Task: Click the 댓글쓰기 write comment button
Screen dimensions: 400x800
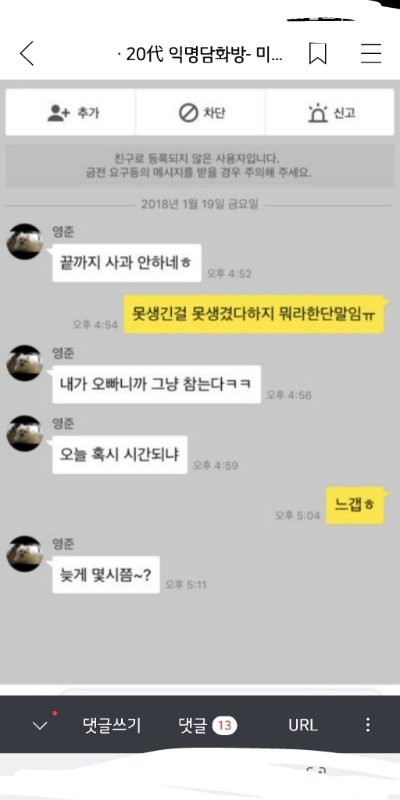Action: click(x=112, y=725)
